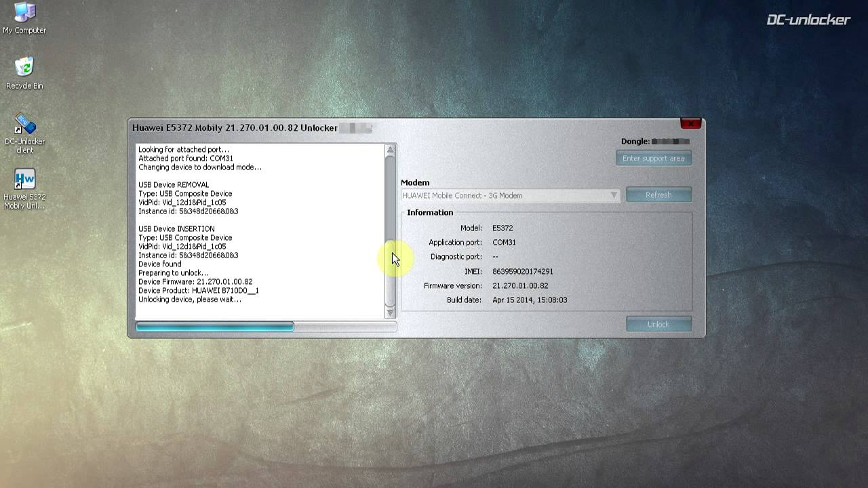
Task: Click the Dongle label
Action: point(635,142)
